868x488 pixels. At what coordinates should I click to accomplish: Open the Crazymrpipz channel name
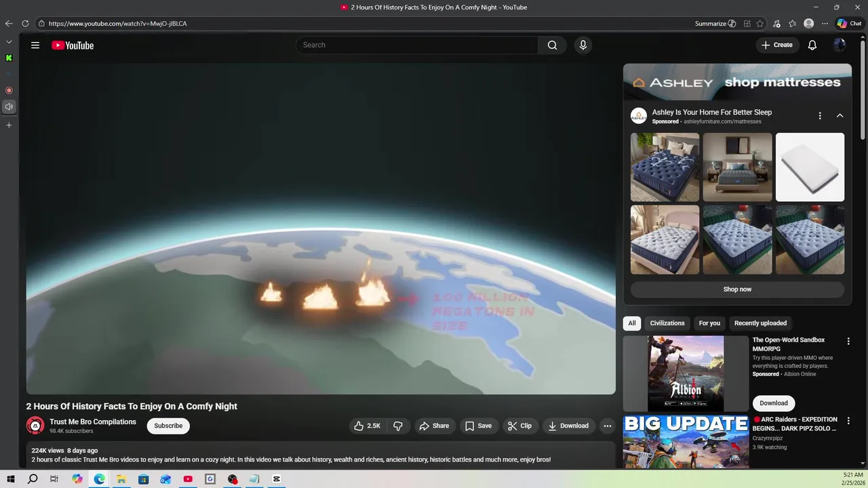[768, 439]
